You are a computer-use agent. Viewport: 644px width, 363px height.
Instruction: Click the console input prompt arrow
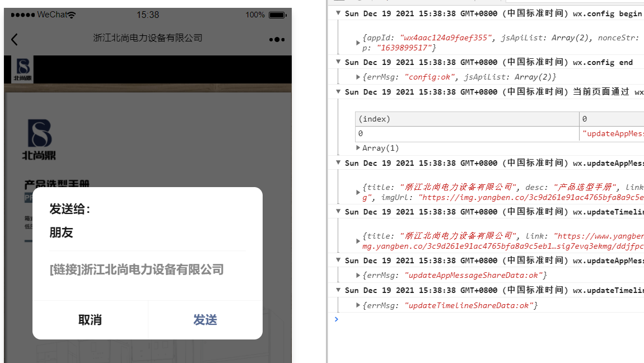337,319
